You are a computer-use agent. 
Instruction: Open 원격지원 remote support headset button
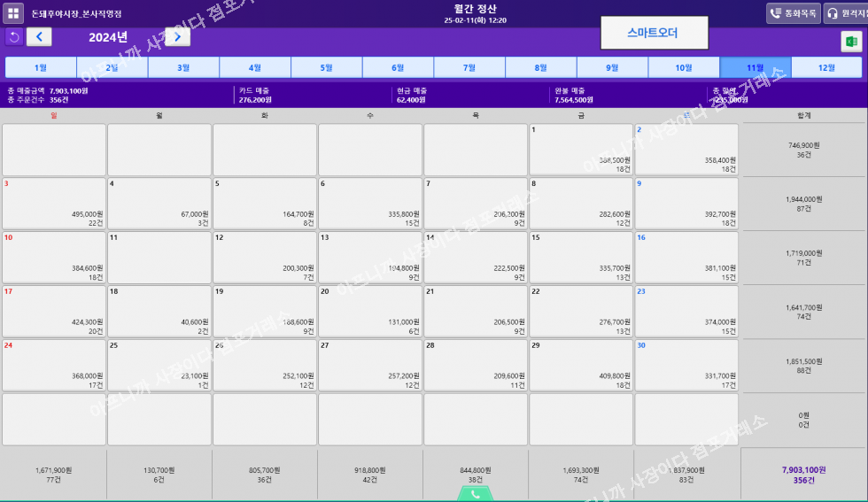(x=846, y=13)
